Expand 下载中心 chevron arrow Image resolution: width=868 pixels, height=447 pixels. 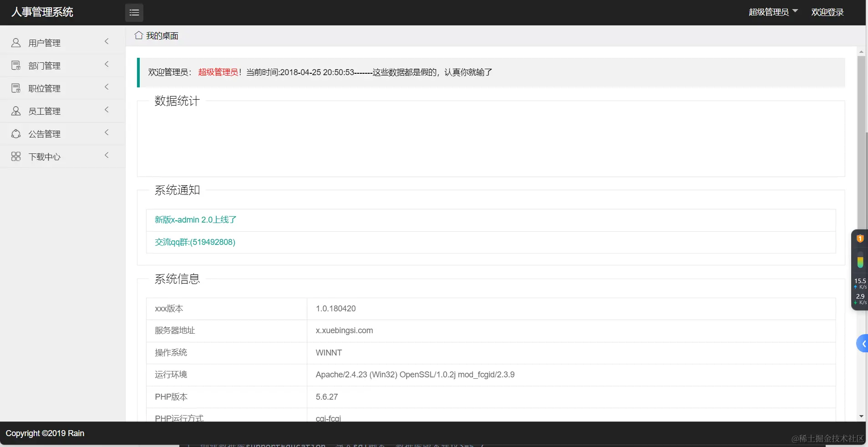(x=107, y=155)
